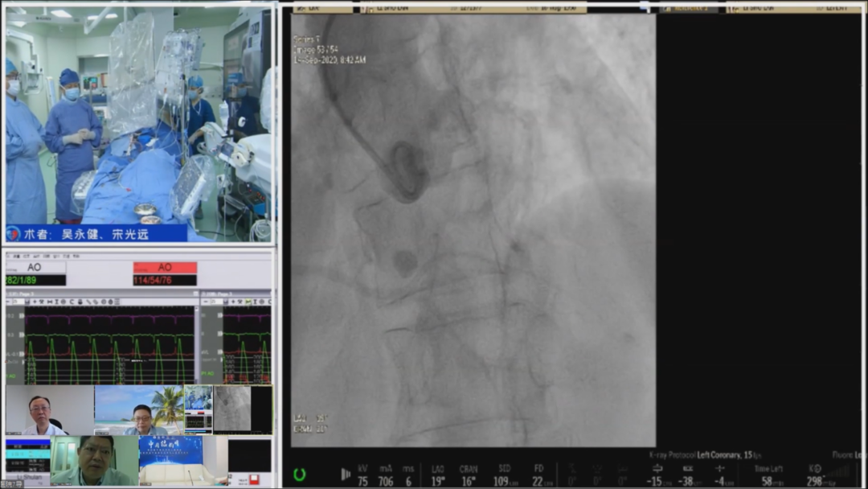
Task: Click the CRAN angle value 16°
Action: pyautogui.click(x=469, y=481)
